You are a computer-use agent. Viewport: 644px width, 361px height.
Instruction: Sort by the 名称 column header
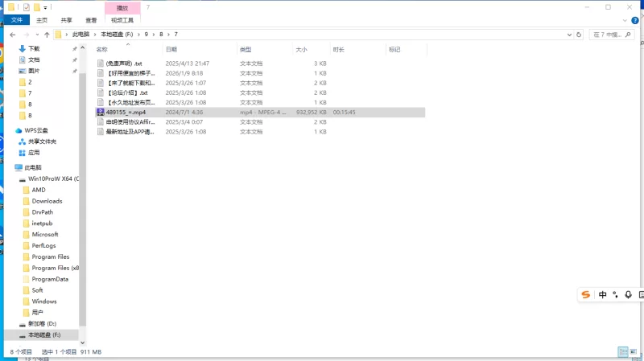tap(128, 50)
